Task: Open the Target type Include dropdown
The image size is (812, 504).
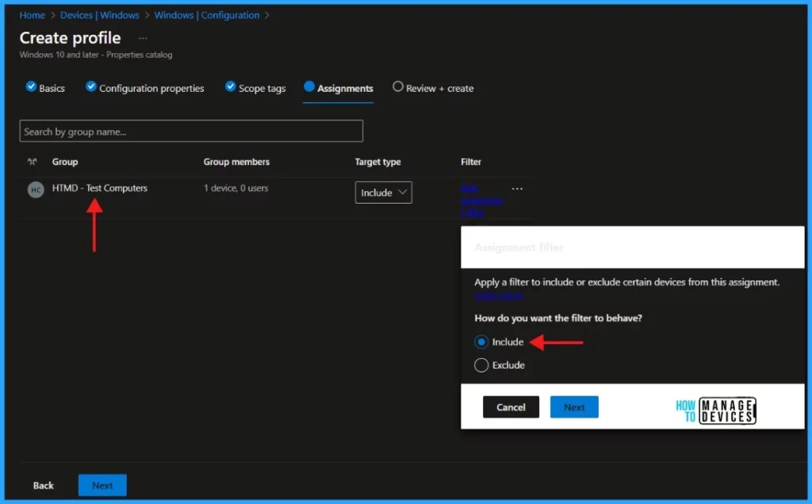Action: coord(383,193)
